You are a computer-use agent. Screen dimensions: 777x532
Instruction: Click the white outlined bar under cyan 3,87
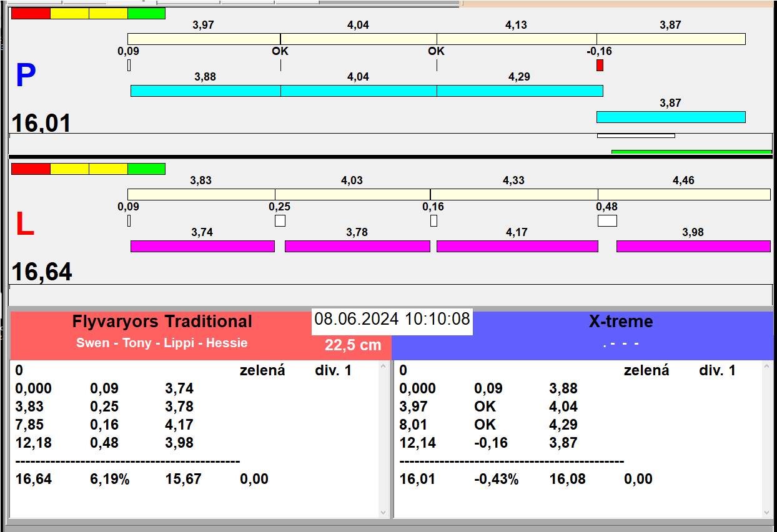click(636, 135)
